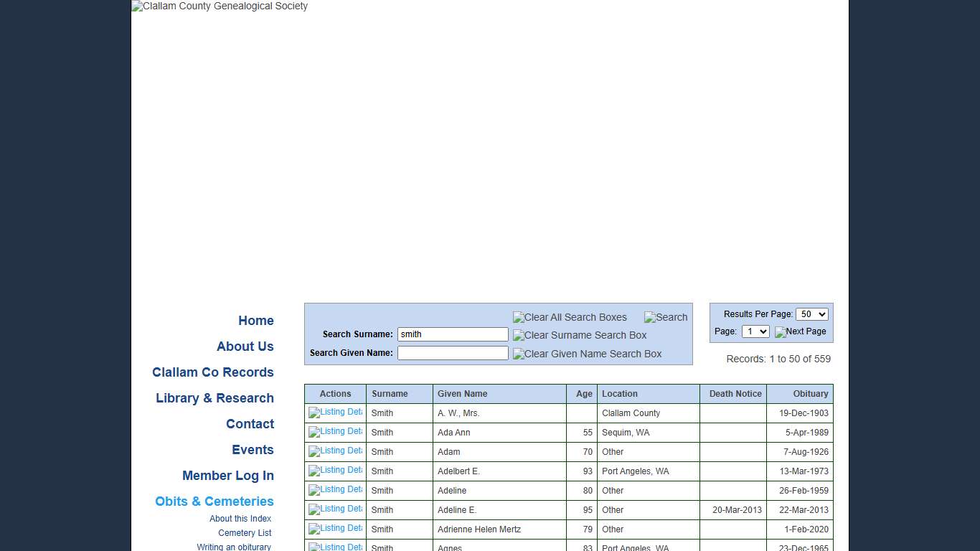Viewport: 980px width, 551px height.
Task: Open Listing Details for Adelbert E. Smith
Action: click(335, 471)
